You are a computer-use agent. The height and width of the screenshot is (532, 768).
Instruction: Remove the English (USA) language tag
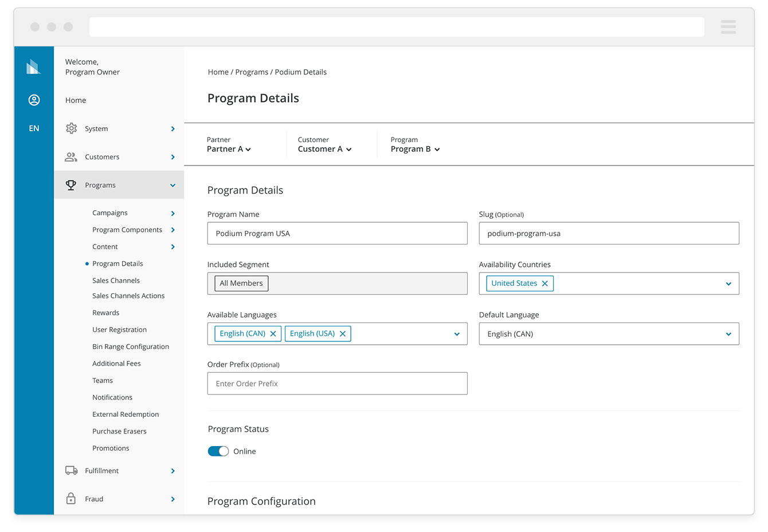coord(343,334)
